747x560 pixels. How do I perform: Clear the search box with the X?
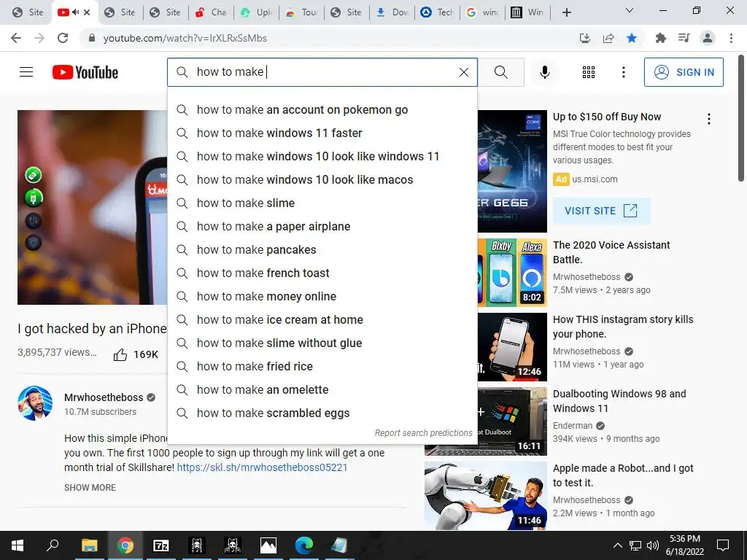click(463, 72)
